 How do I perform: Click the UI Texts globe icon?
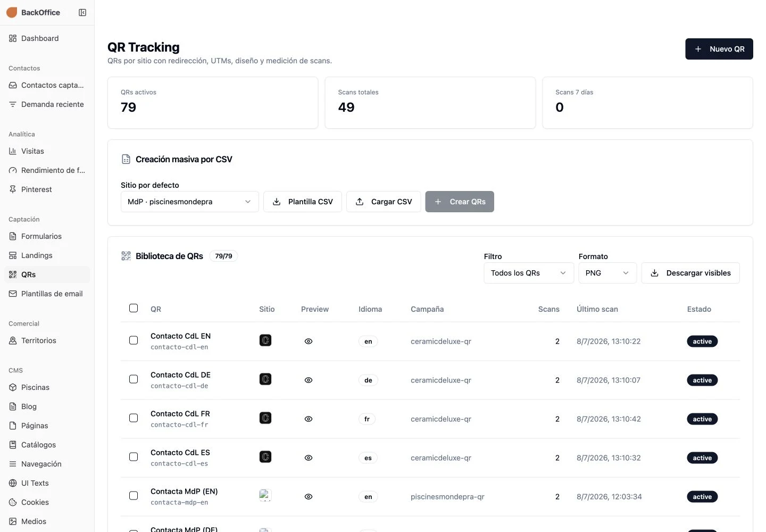click(13, 483)
